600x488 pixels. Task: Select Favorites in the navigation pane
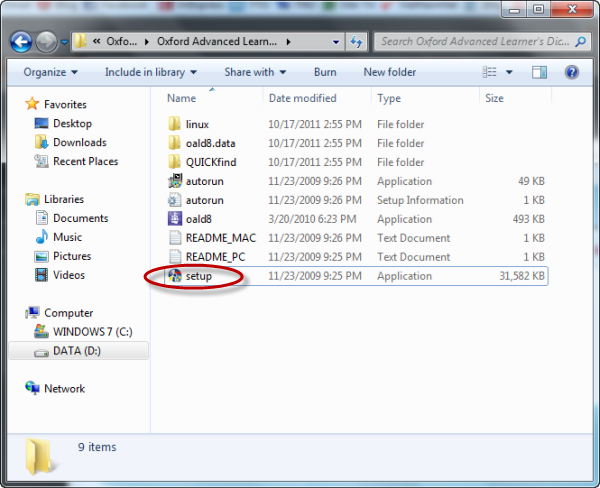[65, 104]
